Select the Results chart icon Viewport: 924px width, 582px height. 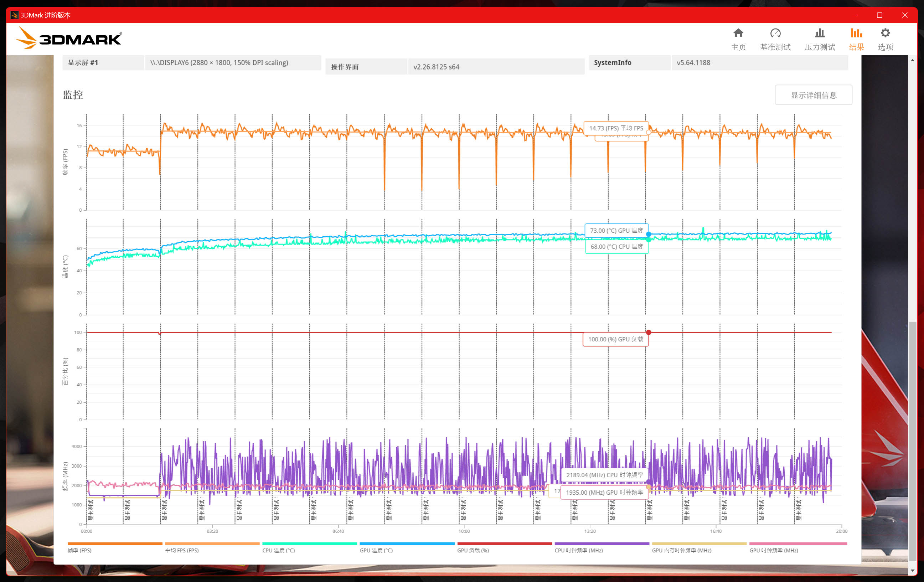click(856, 34)
